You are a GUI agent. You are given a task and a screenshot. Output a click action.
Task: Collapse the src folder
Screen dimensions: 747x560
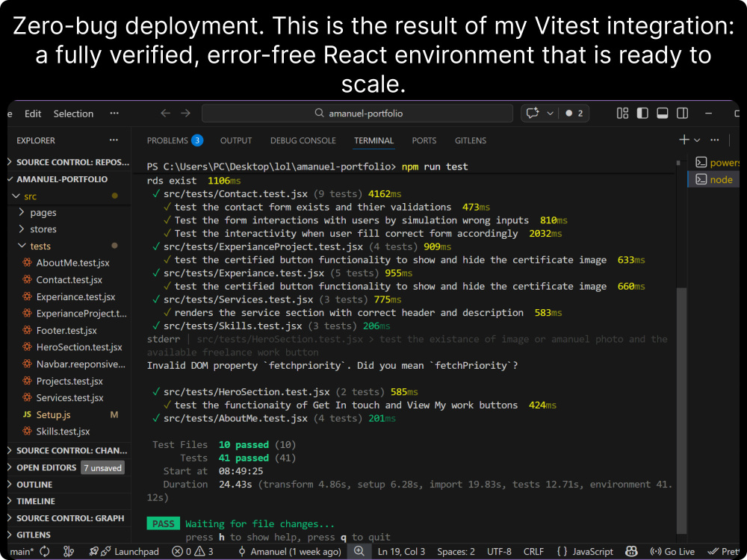pyautogui.click(x=69, y=196)
